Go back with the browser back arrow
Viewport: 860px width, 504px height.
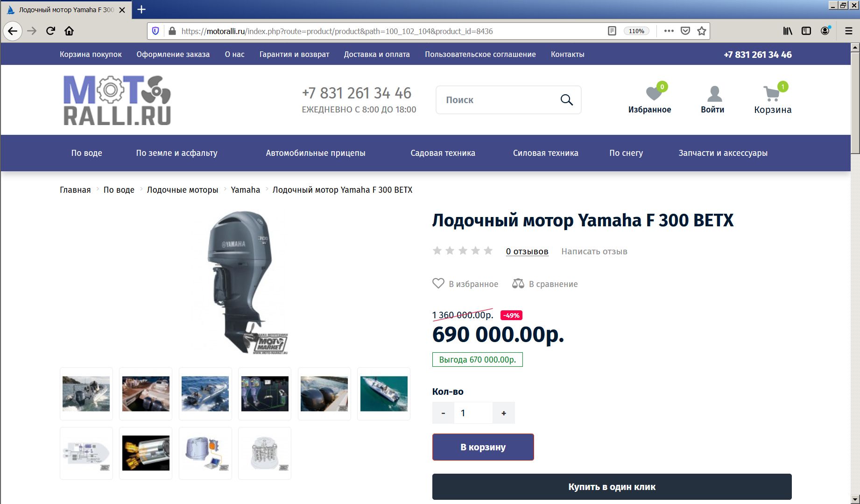(x=13, y=31)
